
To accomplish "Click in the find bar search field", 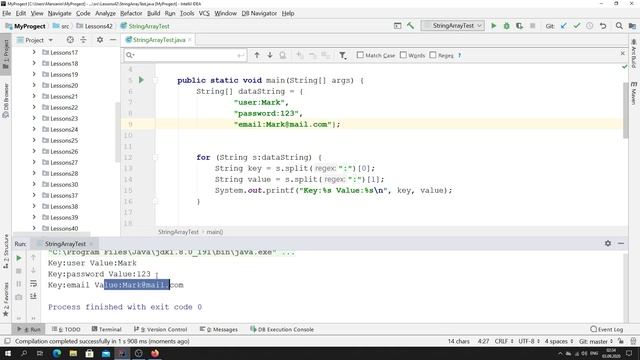I will [186, 55].
